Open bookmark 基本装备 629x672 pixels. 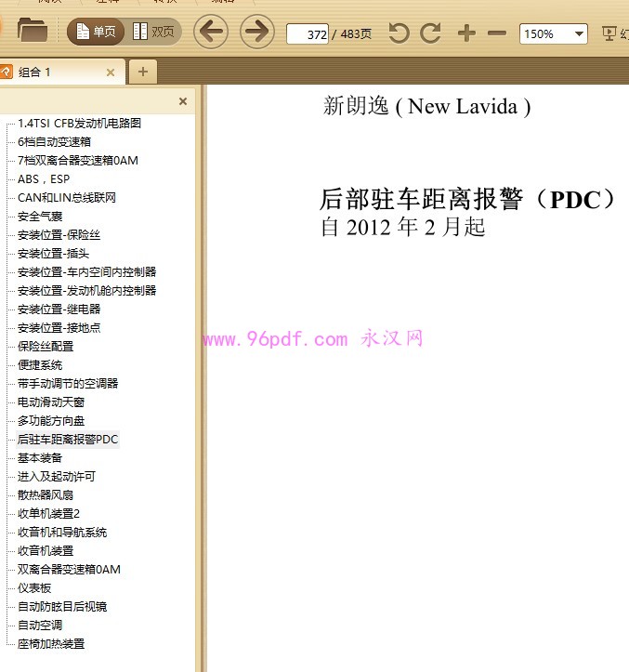(x=40, y=458)
